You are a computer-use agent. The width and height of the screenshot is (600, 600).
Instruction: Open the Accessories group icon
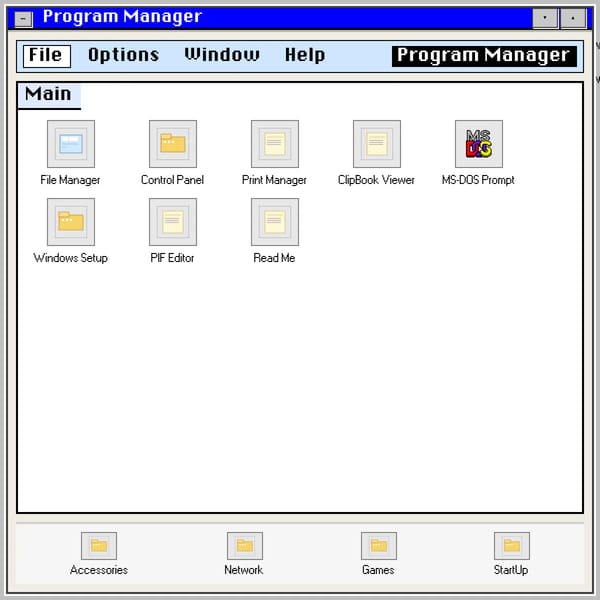99,546
